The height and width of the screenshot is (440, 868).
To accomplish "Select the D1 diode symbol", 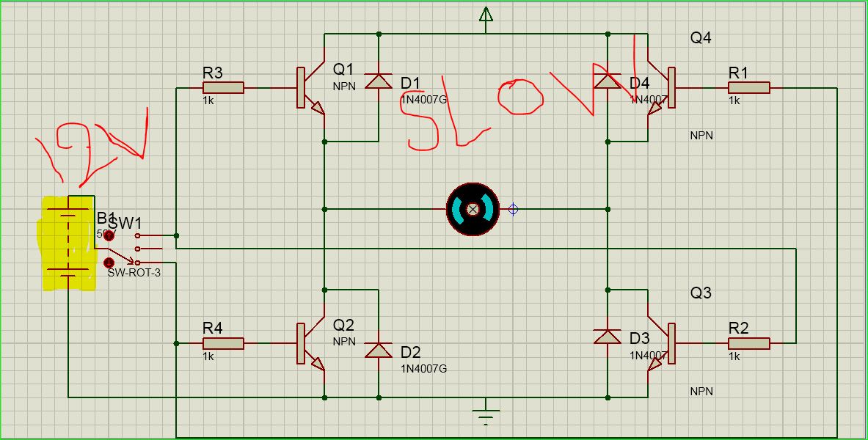I will coord(379,81).
